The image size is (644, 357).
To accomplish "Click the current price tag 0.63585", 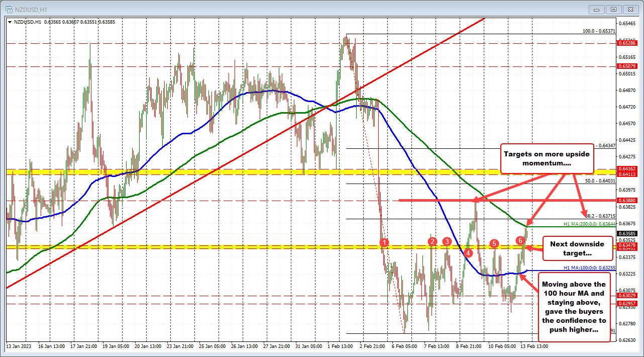I will [626, 232].
